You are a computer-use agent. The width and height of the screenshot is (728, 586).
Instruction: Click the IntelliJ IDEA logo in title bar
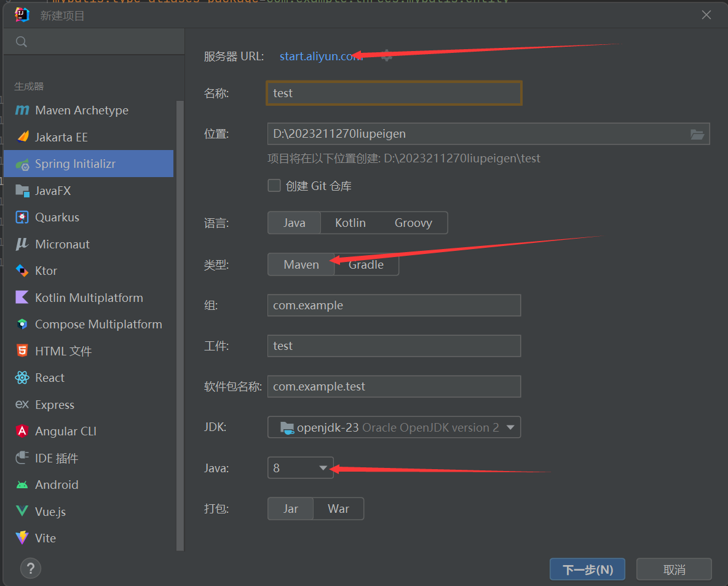coord(22,15)
